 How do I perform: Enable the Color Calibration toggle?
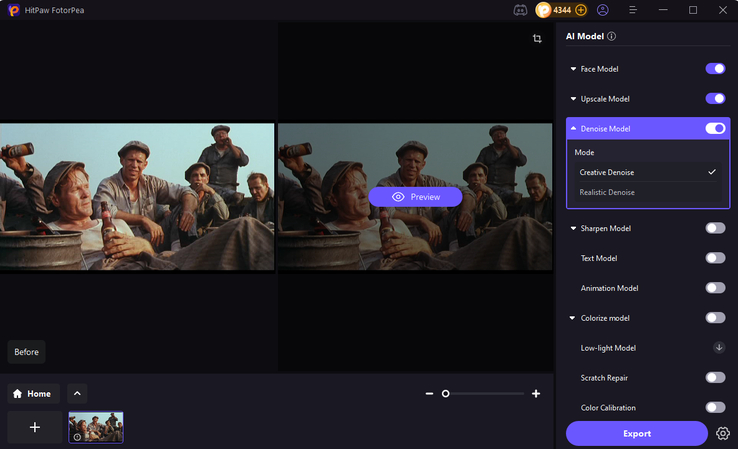(x=715, y=408)
